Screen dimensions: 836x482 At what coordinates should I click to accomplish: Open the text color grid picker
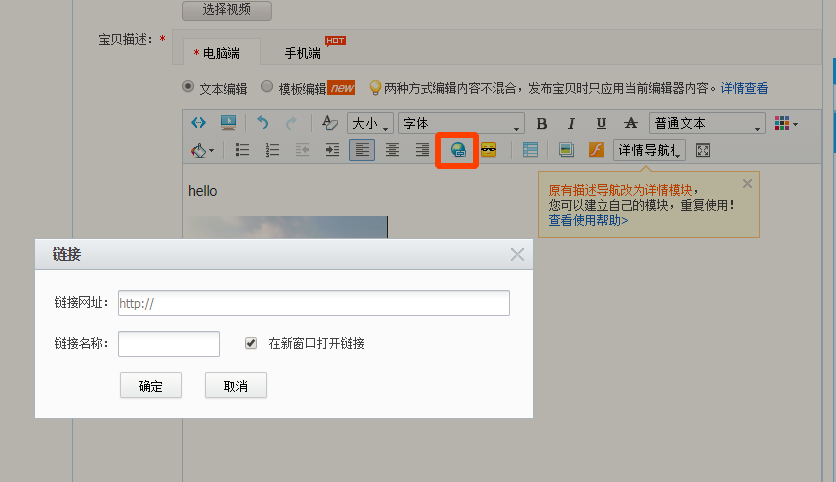click(x=786, y=124)
